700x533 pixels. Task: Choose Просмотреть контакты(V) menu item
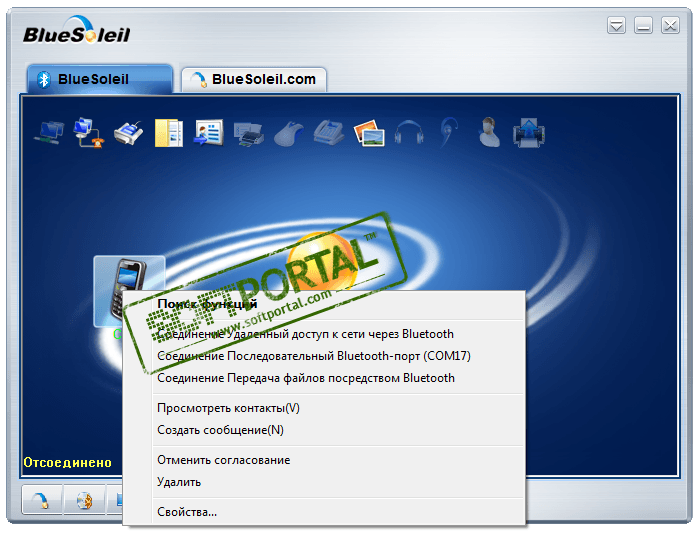click(338, 408)
